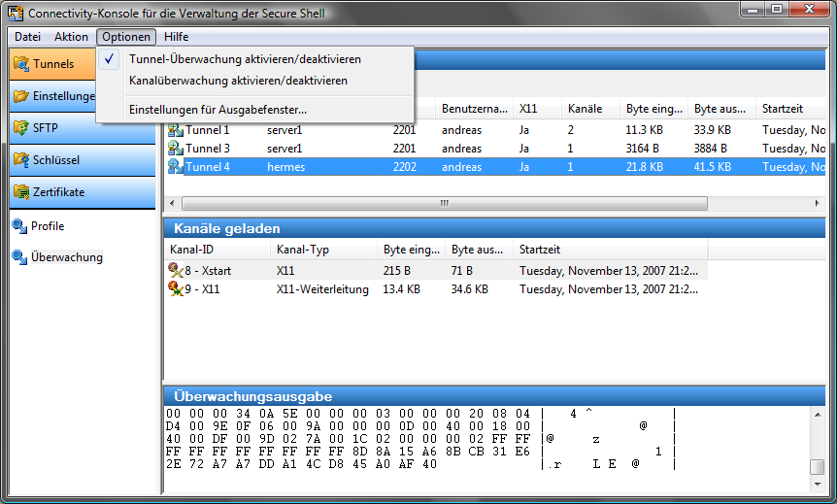Image resolution: width=837 pixels, height=504 pixels.
Task: Open the Hilfe menu
Action: (177, 37)
